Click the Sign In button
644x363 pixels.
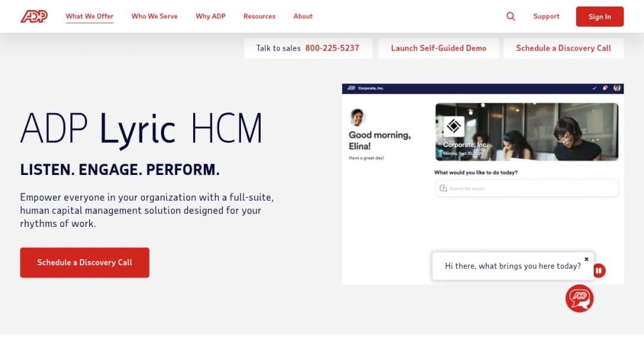click(x=600, y=17)
